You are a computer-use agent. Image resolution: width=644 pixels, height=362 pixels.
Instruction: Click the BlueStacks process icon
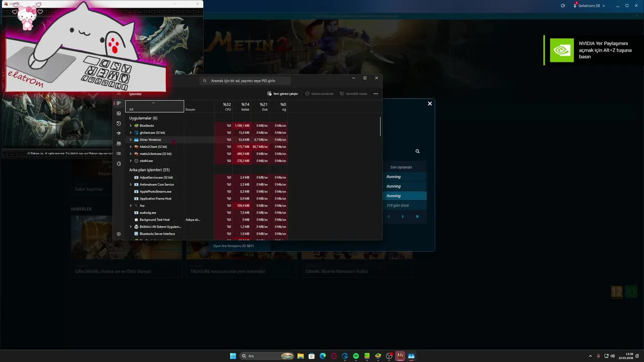click(x=136, y=125)
